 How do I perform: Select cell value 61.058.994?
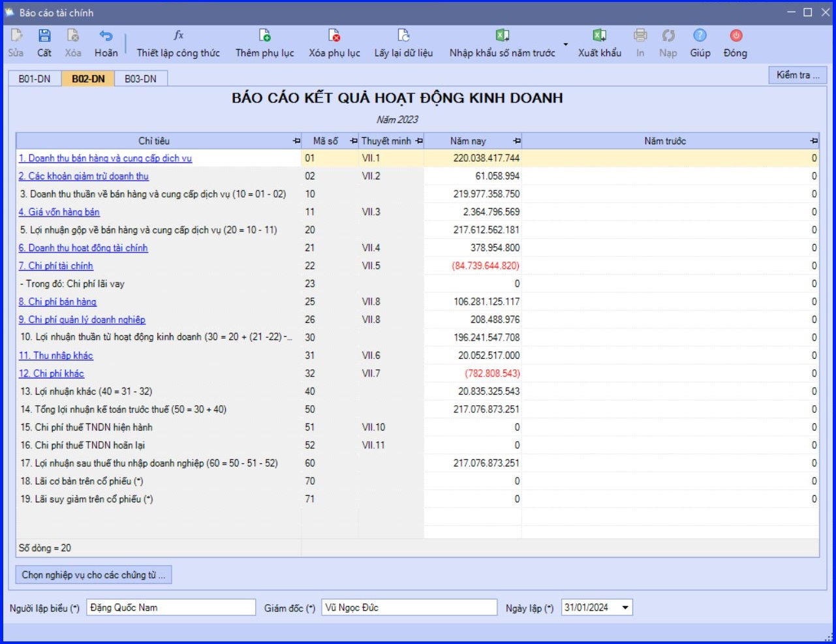pos(497,176)
